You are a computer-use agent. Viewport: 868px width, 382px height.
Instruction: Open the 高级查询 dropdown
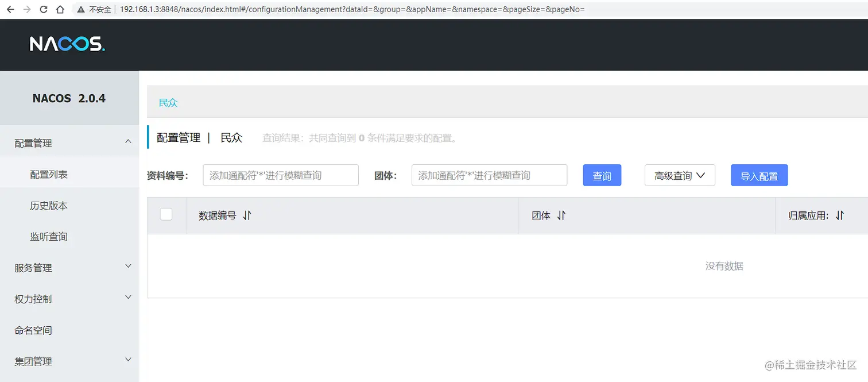click(680, 175)
